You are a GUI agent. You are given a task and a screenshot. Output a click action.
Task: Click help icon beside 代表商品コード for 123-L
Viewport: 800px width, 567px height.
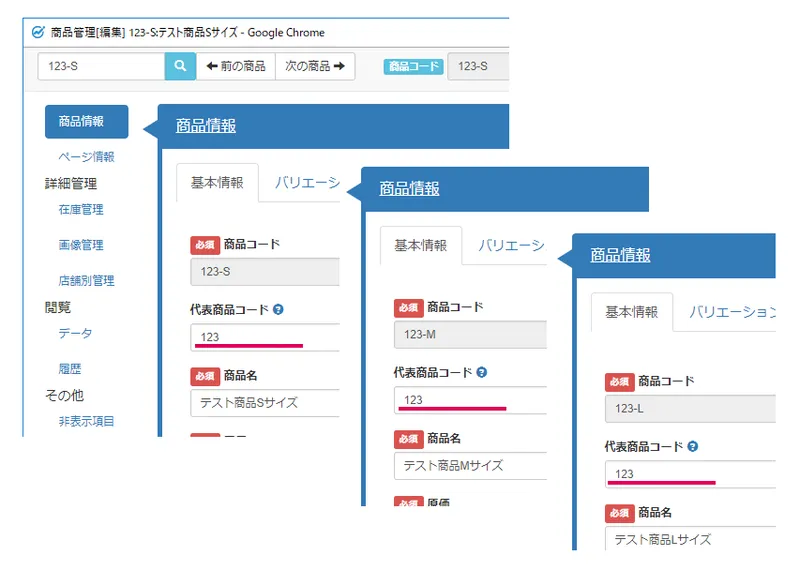[692, 447]
